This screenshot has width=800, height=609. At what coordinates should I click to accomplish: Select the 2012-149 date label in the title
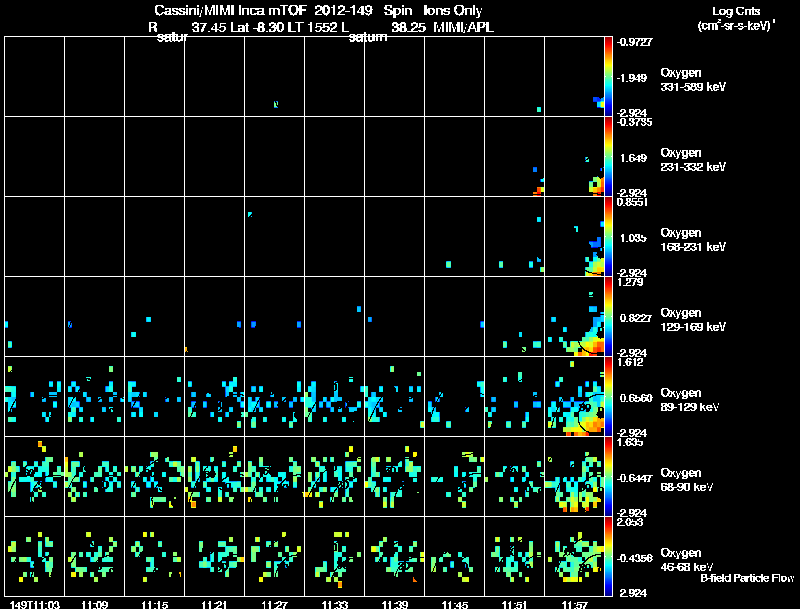pos(343,11)
